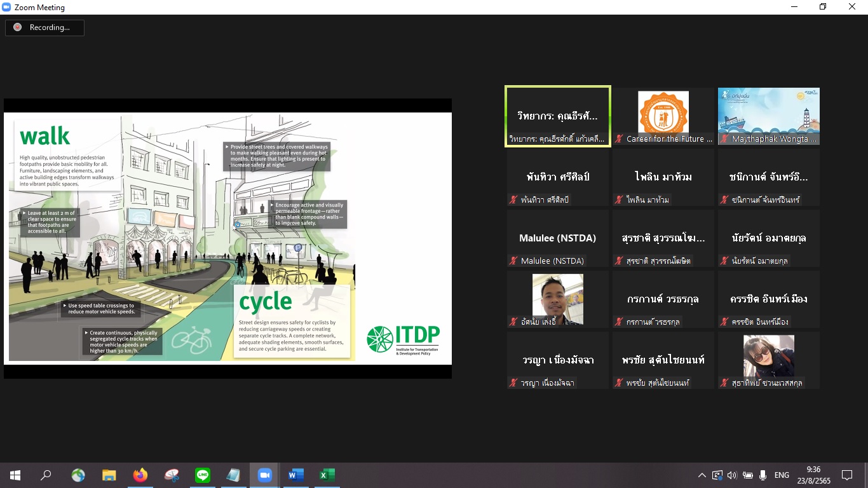This screenshot has width=868, height=488.
Task: Open Firefox from the taskbar
Action: 140,475
